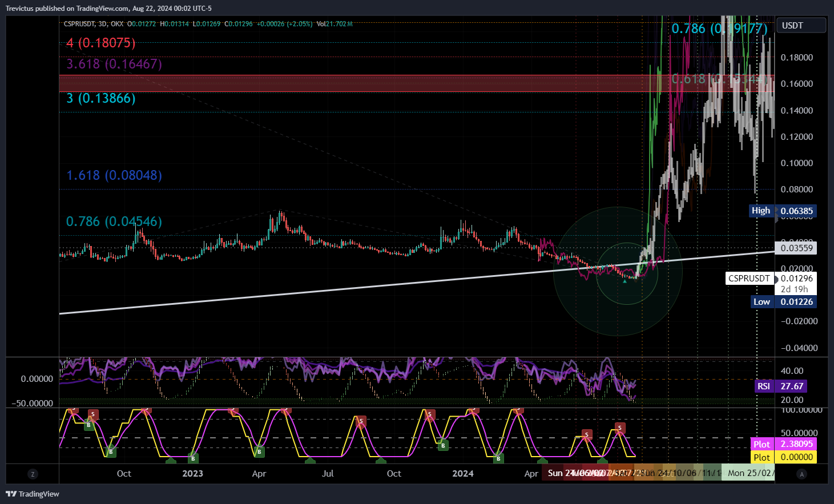Select the 0.786 (0.19177) Fibonacci label
This screenshot has width=834, height=504.
[x=719, y=29]
